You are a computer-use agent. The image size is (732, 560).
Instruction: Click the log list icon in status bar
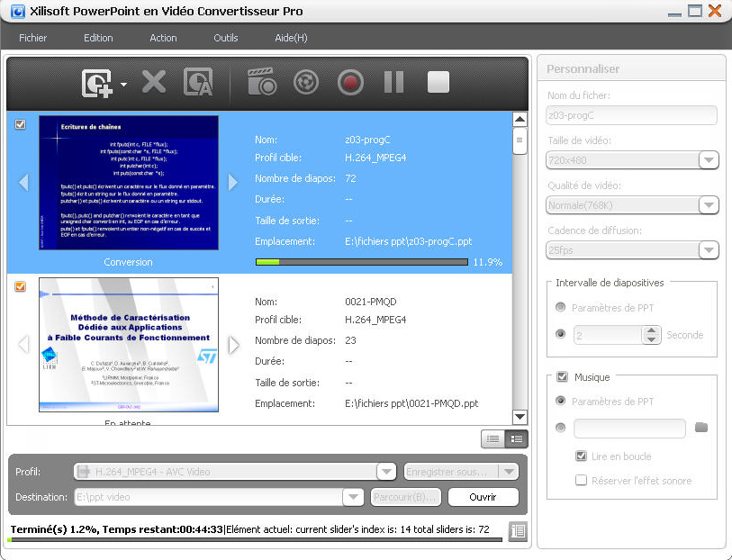tap(519, 530)
